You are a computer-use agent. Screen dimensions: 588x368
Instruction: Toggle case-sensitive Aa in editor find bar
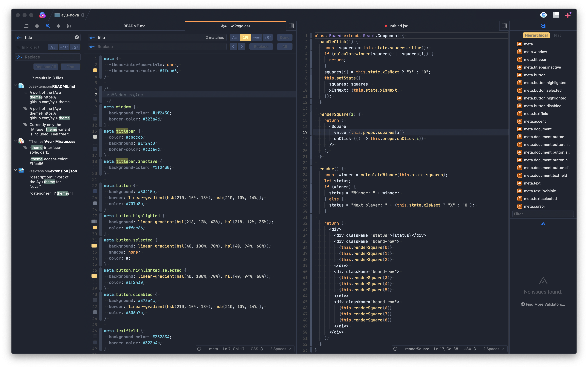[x=235, y=37]
